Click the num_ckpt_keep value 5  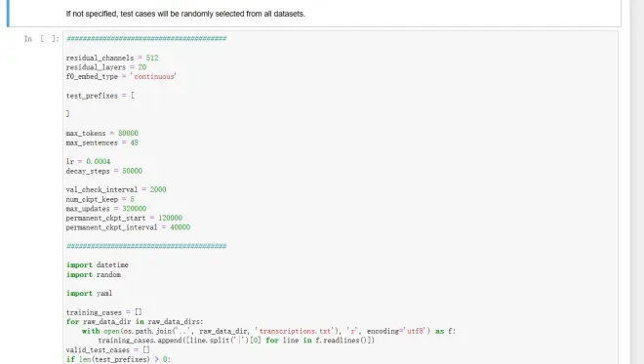(x=133, y=199)
